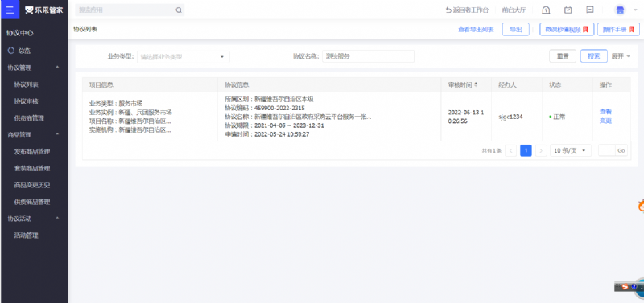The height and width of the screenshot is (303, 644).
Task: Open 操作手册 button
Action: click(x=618, y=30)
